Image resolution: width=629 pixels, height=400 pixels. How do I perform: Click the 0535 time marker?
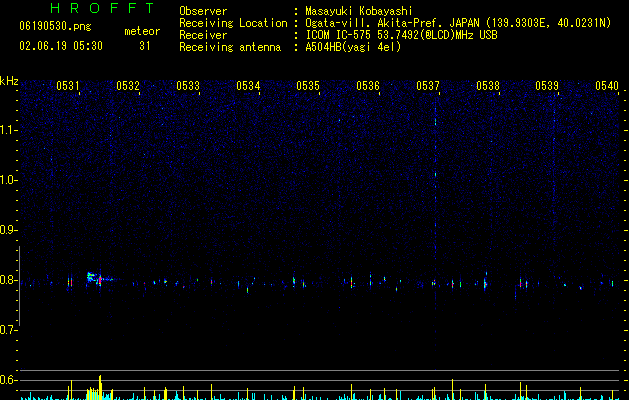(x=308, y=86)
